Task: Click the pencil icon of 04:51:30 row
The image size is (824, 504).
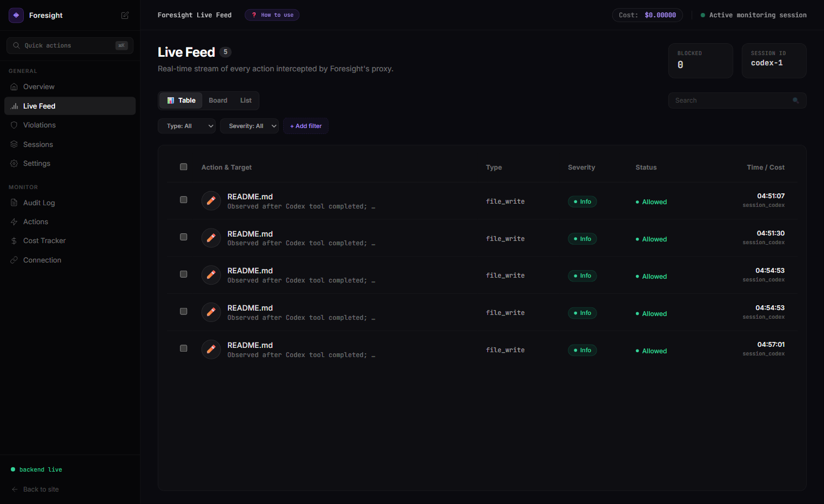Action: click(x=211, y=238)
